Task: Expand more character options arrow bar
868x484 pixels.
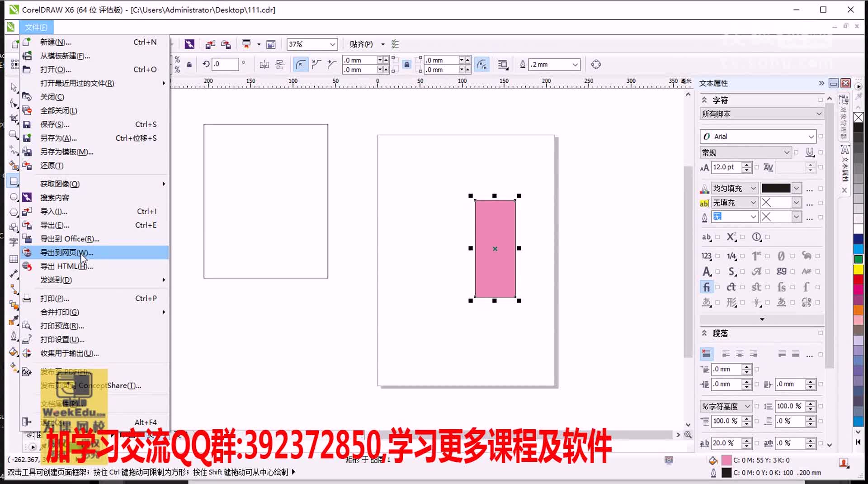Action: point(762,319)
